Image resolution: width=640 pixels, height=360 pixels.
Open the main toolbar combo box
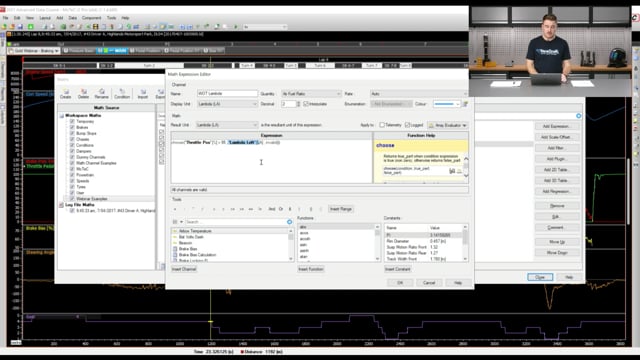pos(265,27)
